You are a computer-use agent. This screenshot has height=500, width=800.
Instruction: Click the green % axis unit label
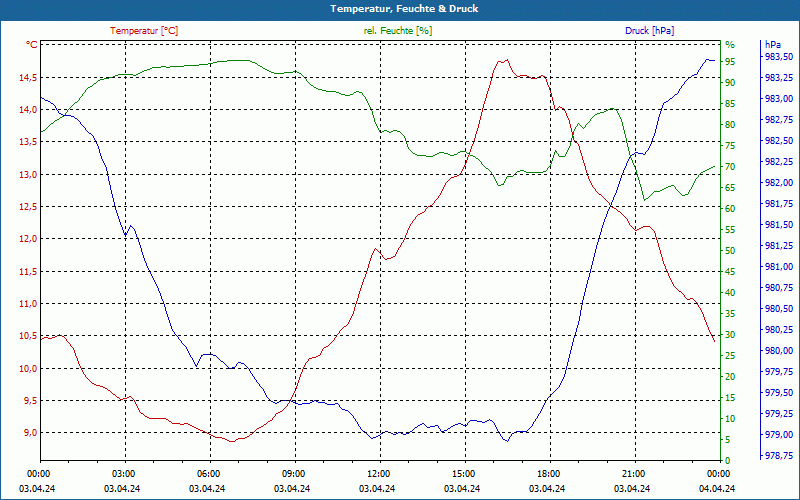[x=730, y=45]
